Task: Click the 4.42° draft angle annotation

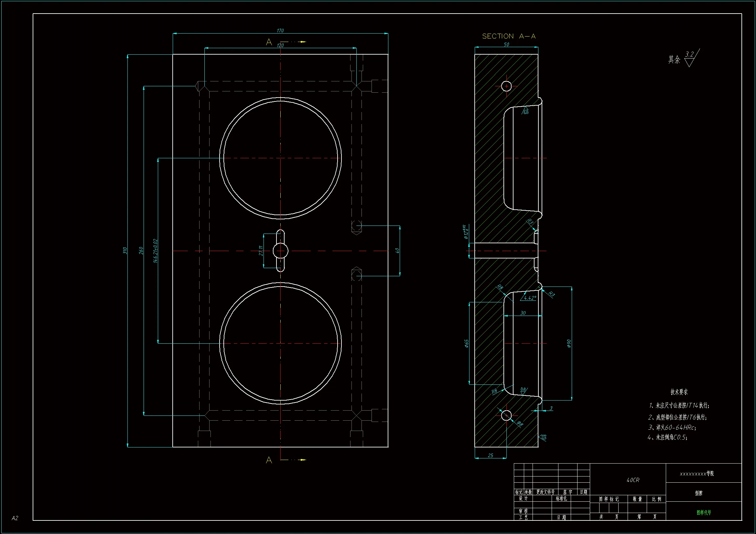Action: [x=530, y=298]
